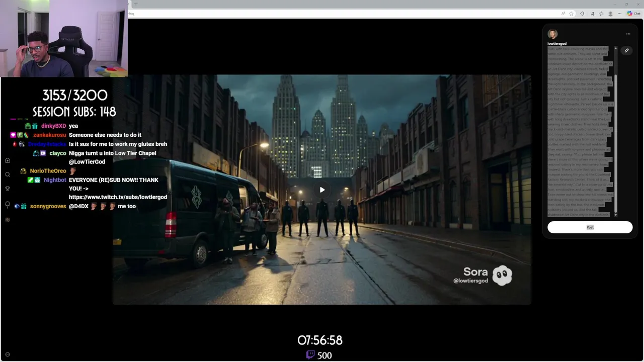Open a new browser tab with plus
644x362 pixels.
point(135,4)
